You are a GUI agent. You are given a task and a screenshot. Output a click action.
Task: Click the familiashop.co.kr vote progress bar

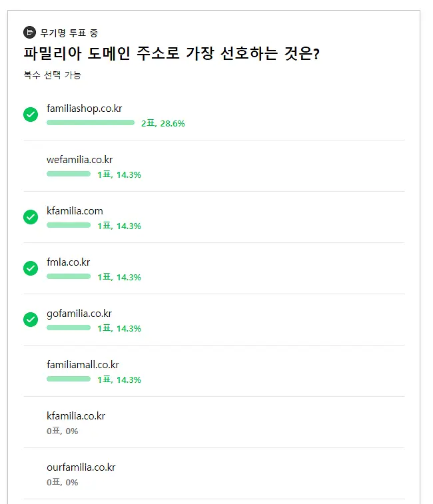coord(91,123)
